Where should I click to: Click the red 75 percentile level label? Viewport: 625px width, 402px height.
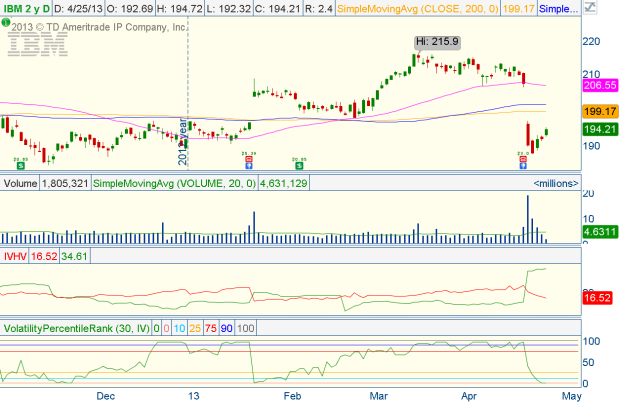pyautogui.click(x=210, y=328)
